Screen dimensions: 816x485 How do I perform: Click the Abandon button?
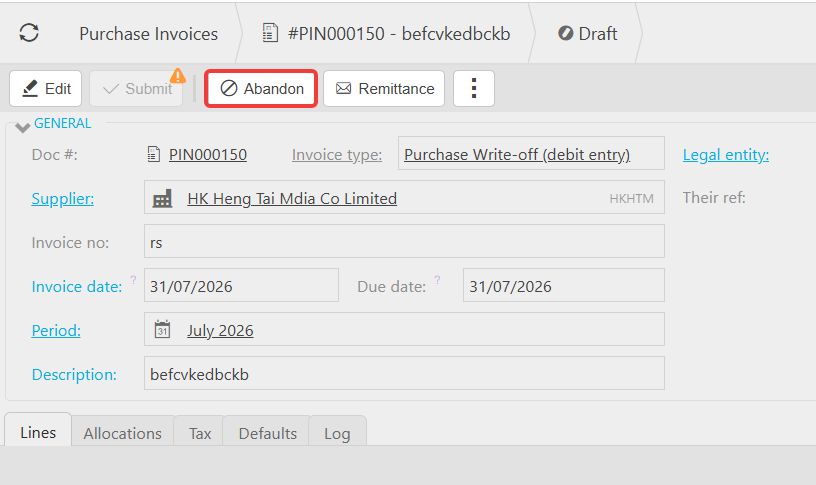pos(261,88)
